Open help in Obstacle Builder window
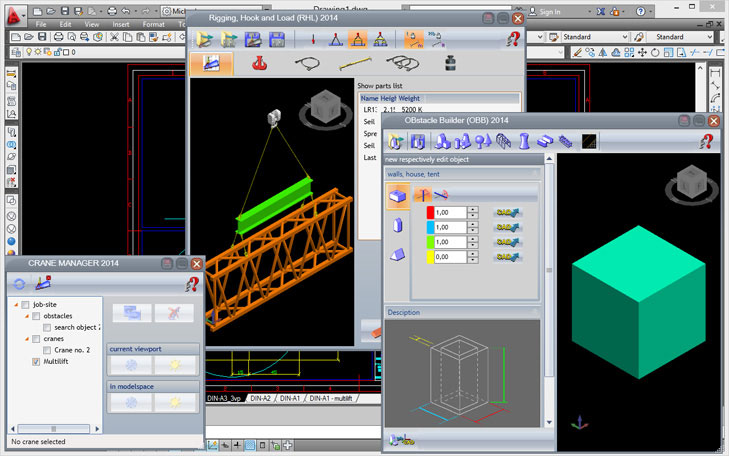Image resolution: width=729 pixels, height=456 pixels. (x=706, y=141)
